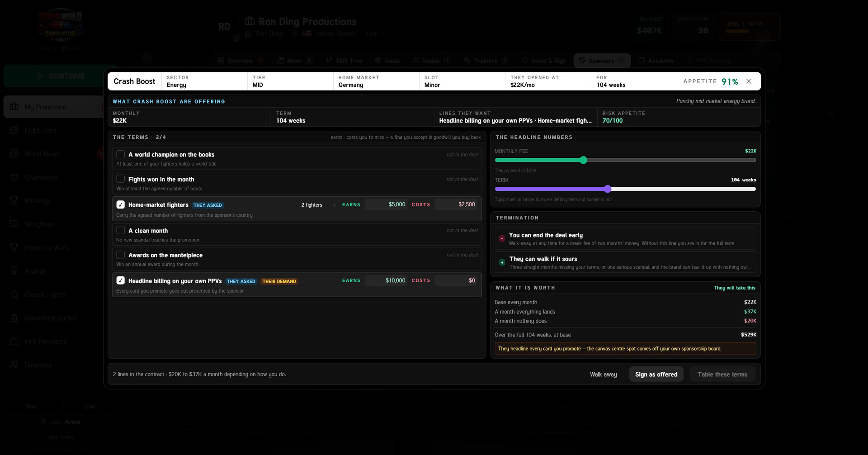
Task: Open the Overview tab
Action: pyautogui.click(x=241, y=61)
